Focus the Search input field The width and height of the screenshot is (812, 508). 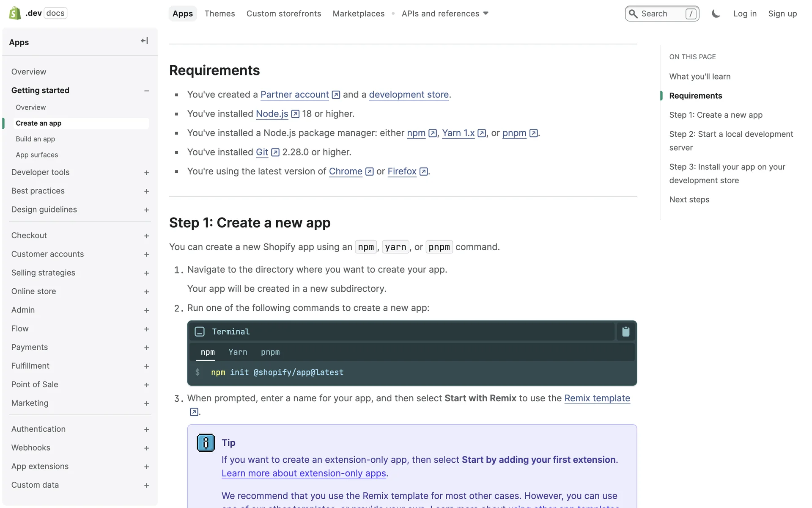tap(662, 14)
